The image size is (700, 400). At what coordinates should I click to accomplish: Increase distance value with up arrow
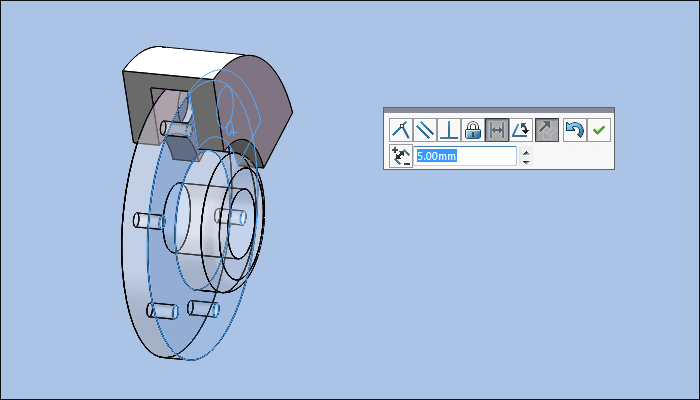click(x=527, y=153)
